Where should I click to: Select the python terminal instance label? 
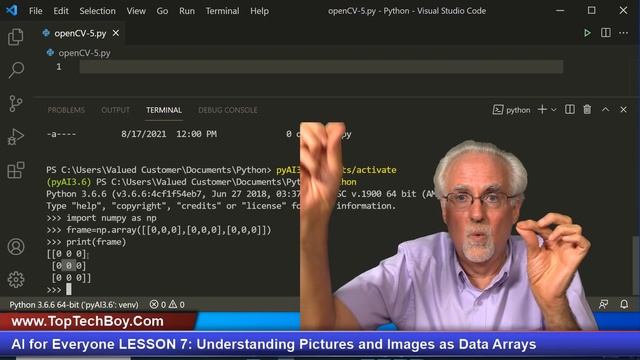pos(512,110)
